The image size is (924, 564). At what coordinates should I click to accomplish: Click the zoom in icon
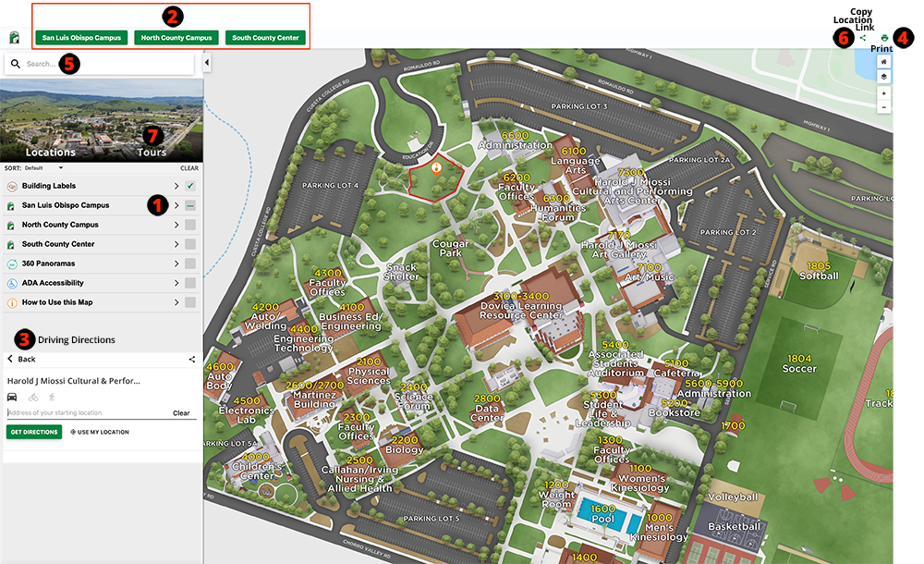click(x=883, y=92)
